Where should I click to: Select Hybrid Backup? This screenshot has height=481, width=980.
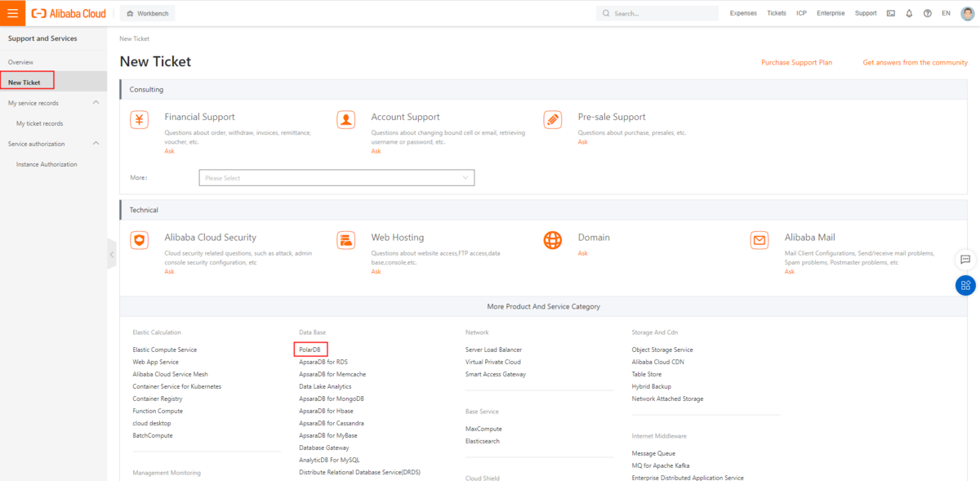click(651, 386)
